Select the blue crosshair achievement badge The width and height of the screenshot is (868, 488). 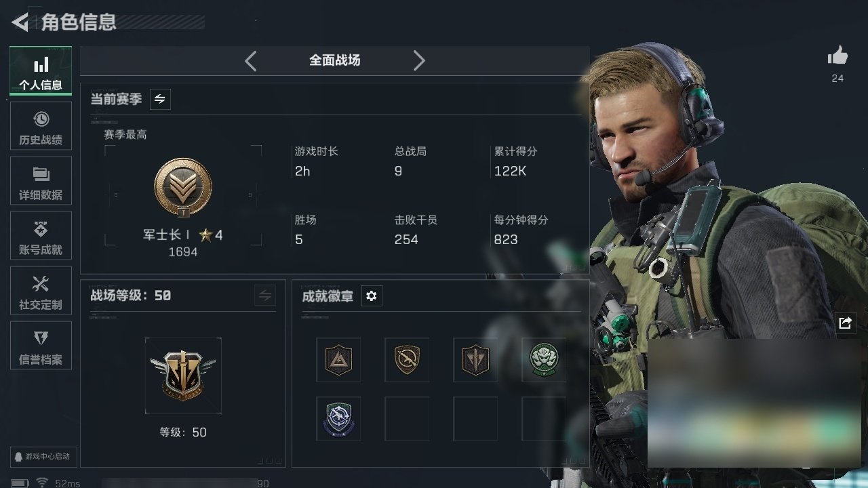[x=338, y=419]
